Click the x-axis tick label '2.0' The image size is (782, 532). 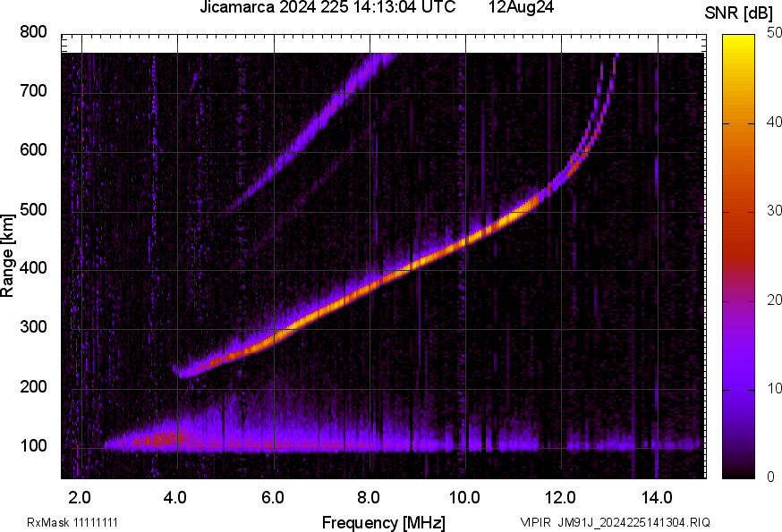[x=80, y=498]
